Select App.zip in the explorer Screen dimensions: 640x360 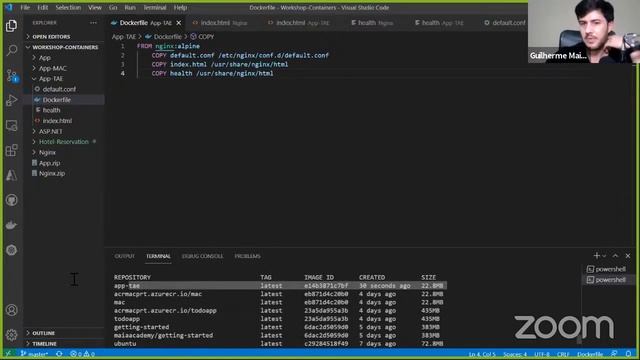click(49, 163)
